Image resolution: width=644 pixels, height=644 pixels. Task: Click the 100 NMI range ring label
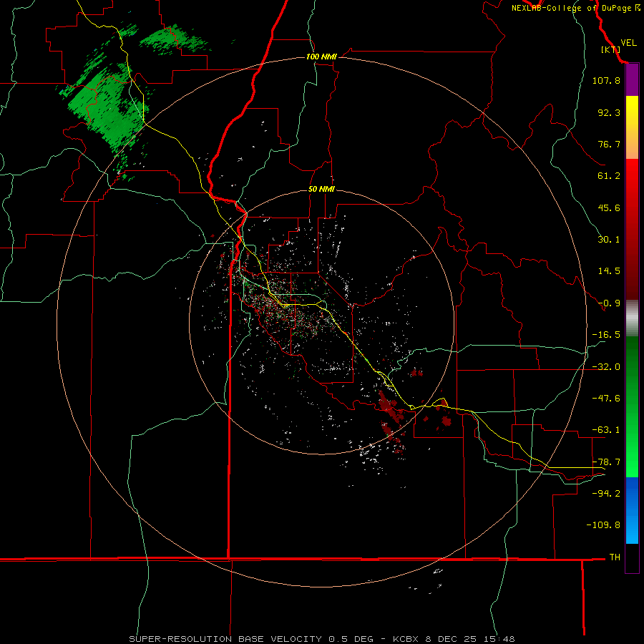point(321,57)
